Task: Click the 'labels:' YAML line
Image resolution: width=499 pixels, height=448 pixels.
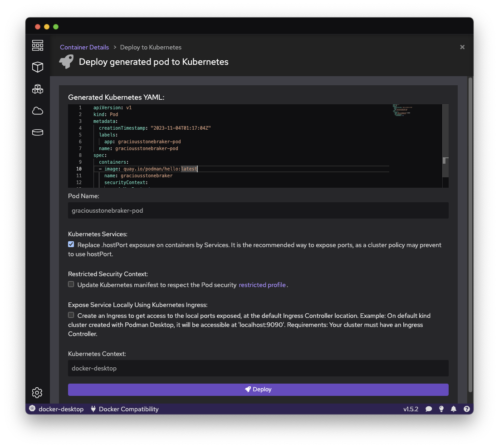Action: click(x=108, y=135)
